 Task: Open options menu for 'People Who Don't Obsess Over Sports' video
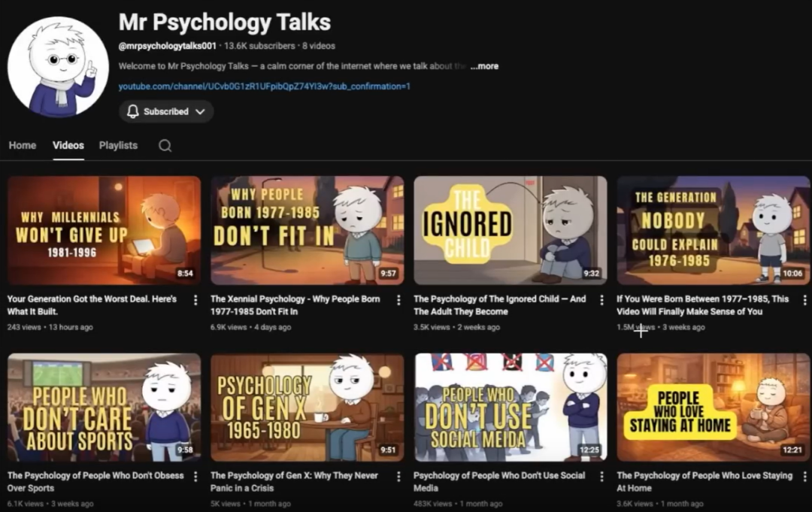(195, 477)
